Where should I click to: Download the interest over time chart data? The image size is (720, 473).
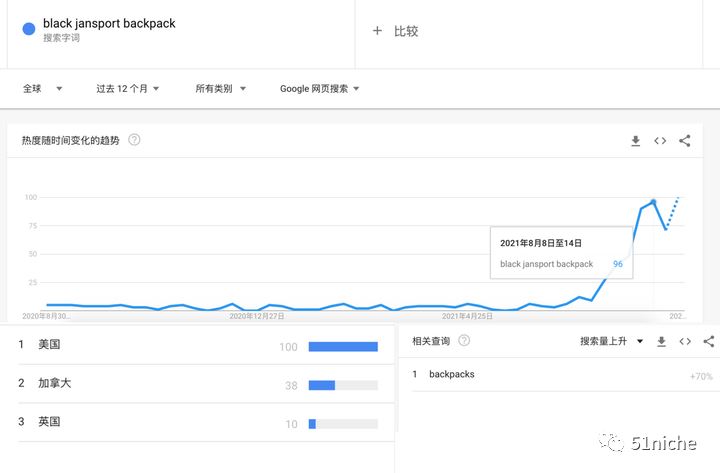tap(636, 141)
